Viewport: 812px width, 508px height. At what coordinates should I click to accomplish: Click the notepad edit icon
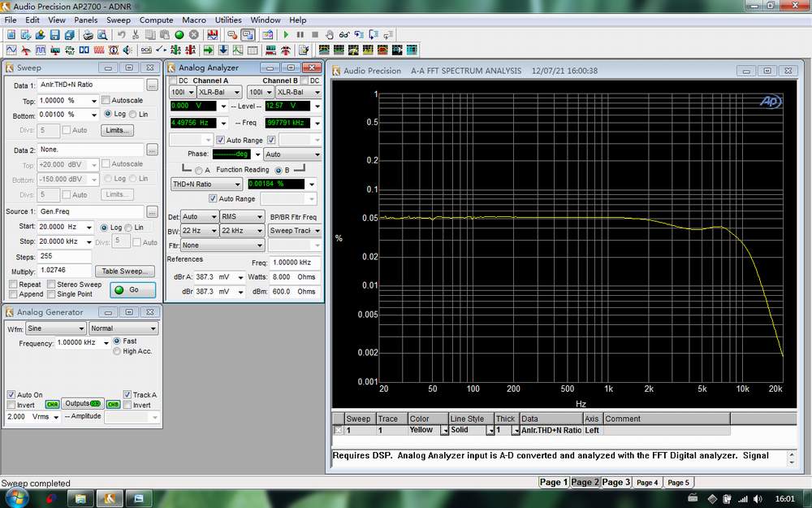(x=304, y=50)
